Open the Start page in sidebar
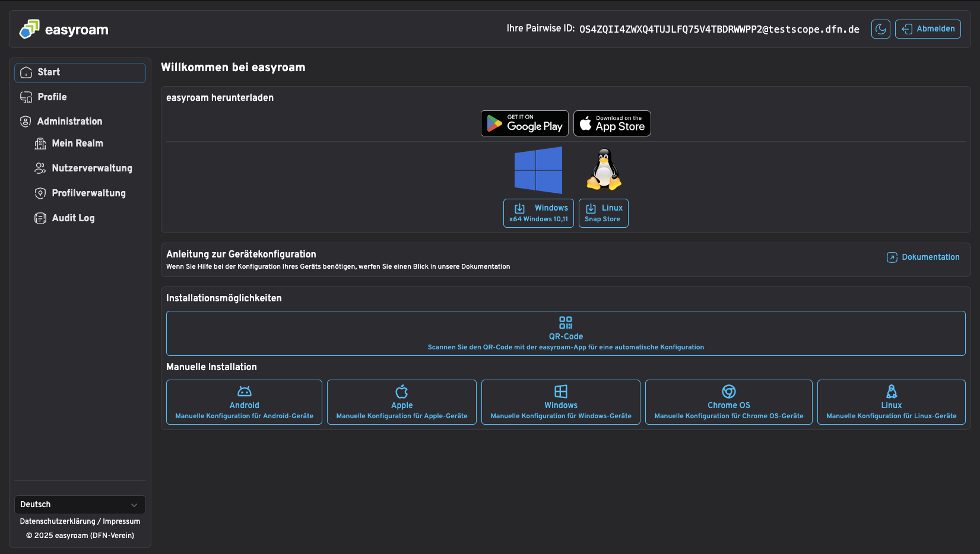The height and width of the screenshot is (554, 980). [80, 72]
